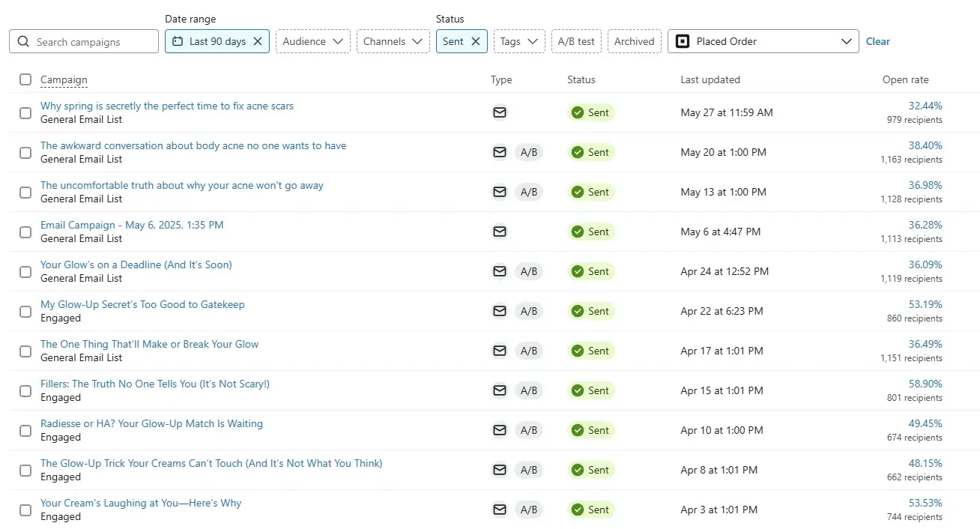Click the email icon for body acne campaign
The width and height of the screenshot is (980, 529).
point(499,152)
